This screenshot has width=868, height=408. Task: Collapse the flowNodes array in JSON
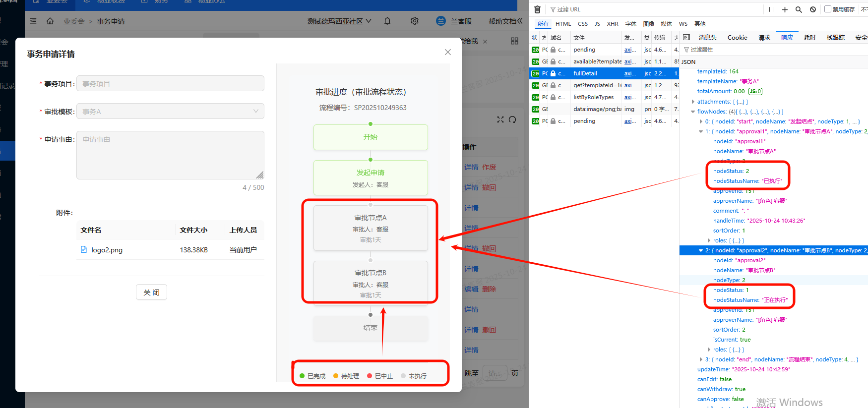click(x=693, y=112)
